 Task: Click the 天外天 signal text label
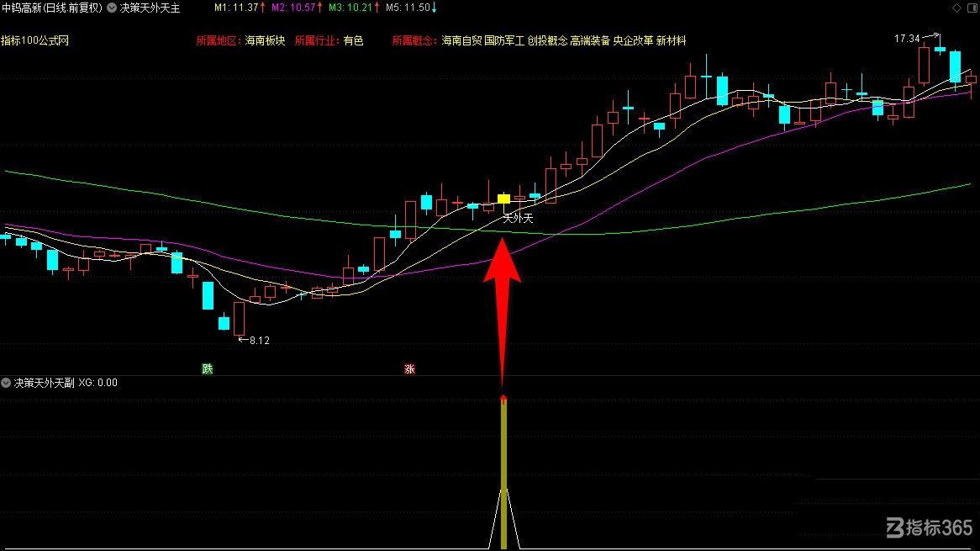point(518,218)
